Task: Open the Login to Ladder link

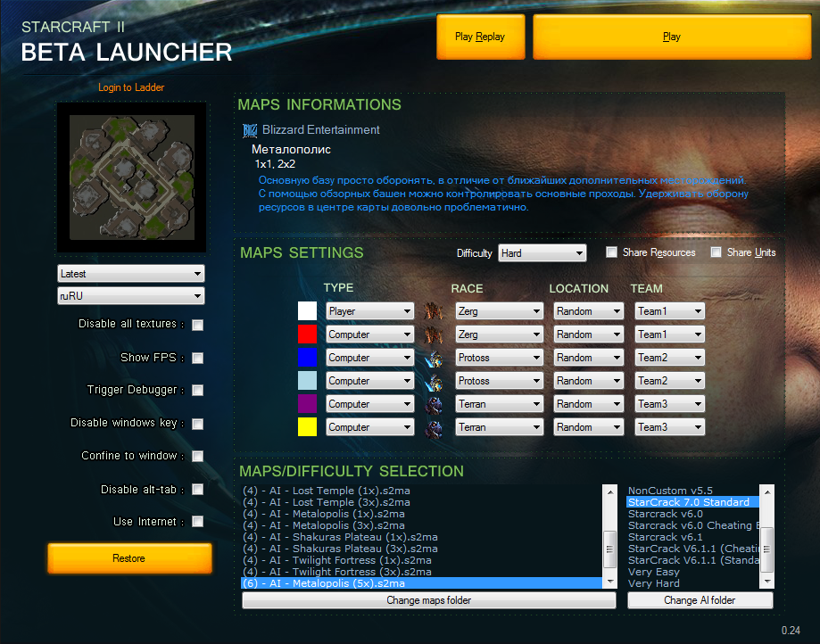Action: click(131, 87)
